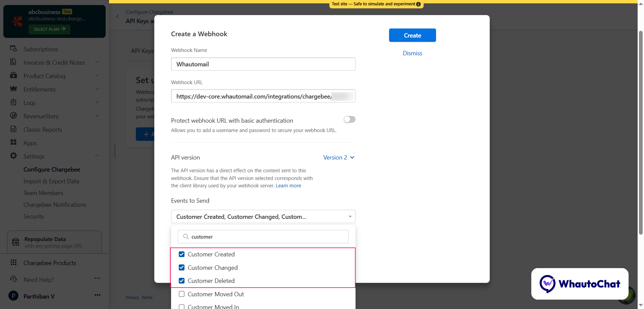Select the Product Catalog briefcase icon
Image resolution: width=644 pixels, height=309 pixels.
tap(13, 76)
